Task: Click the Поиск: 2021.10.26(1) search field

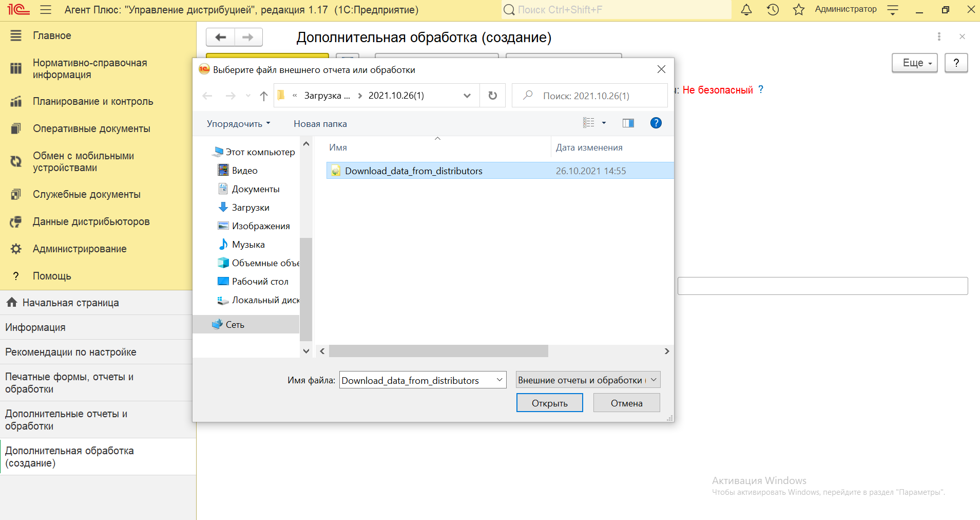Action: click(590, 96)
